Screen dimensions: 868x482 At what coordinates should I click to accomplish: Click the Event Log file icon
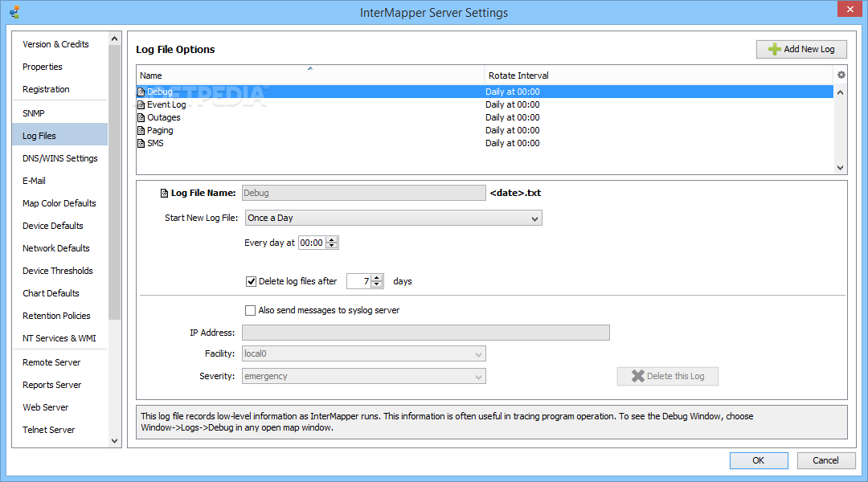pos(141,104)
